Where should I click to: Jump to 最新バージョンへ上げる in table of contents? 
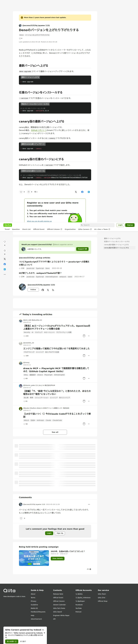112,238
